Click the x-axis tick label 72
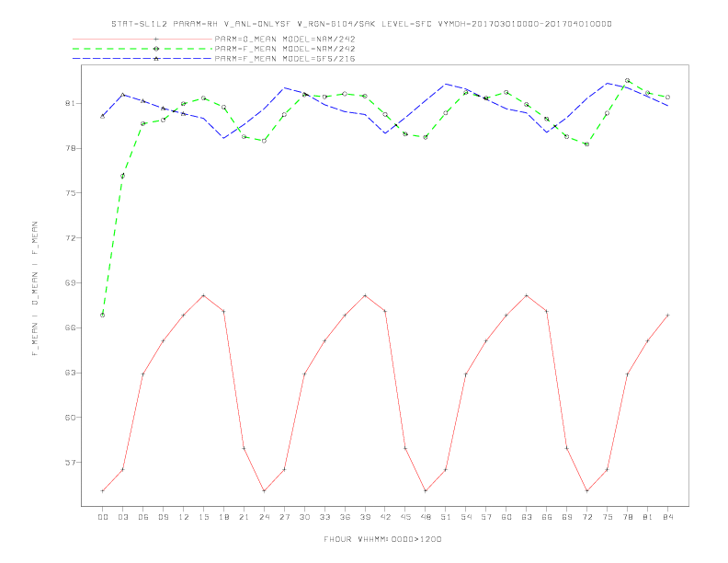 pos(586,517)
